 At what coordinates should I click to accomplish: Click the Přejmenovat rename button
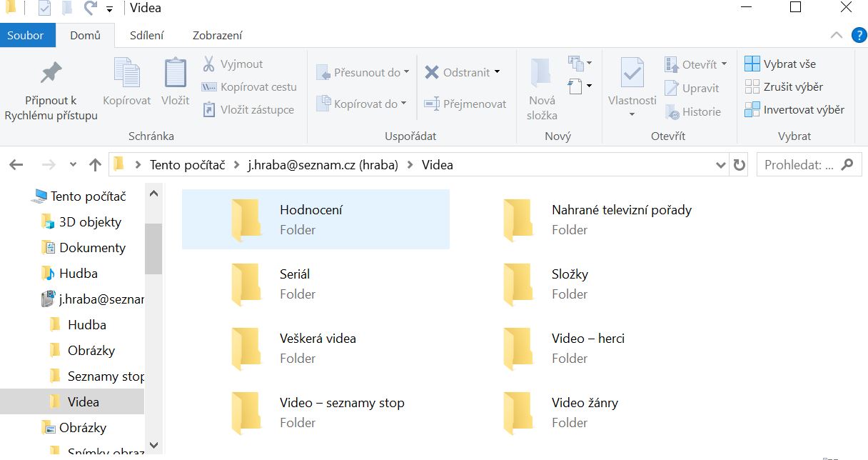click(x=465, y=104)
